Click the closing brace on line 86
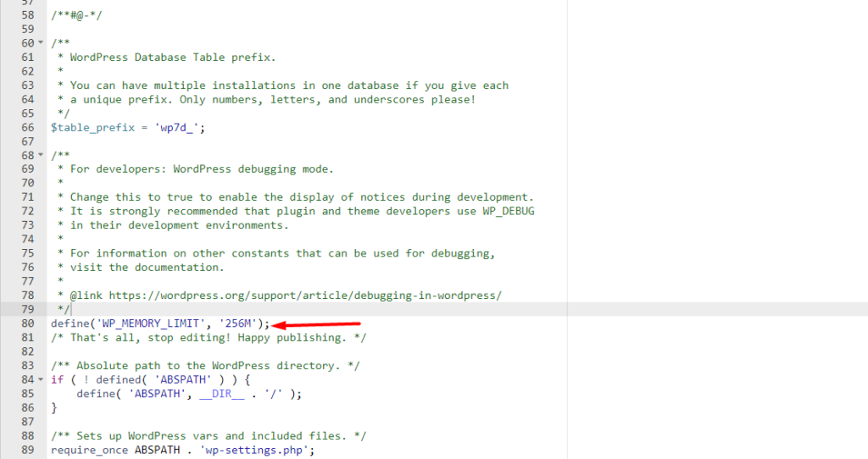This screenshot has width=868, height=459. coord(54,408)
